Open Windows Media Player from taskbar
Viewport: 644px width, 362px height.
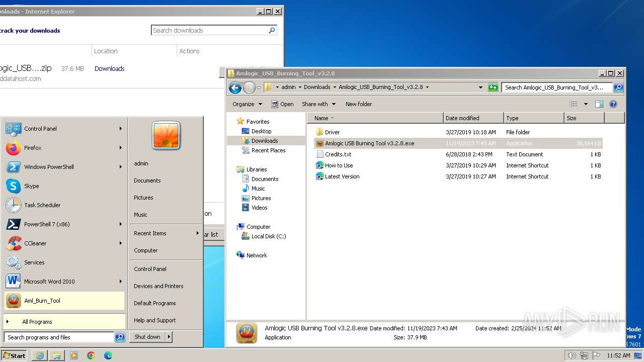(74, 355)
